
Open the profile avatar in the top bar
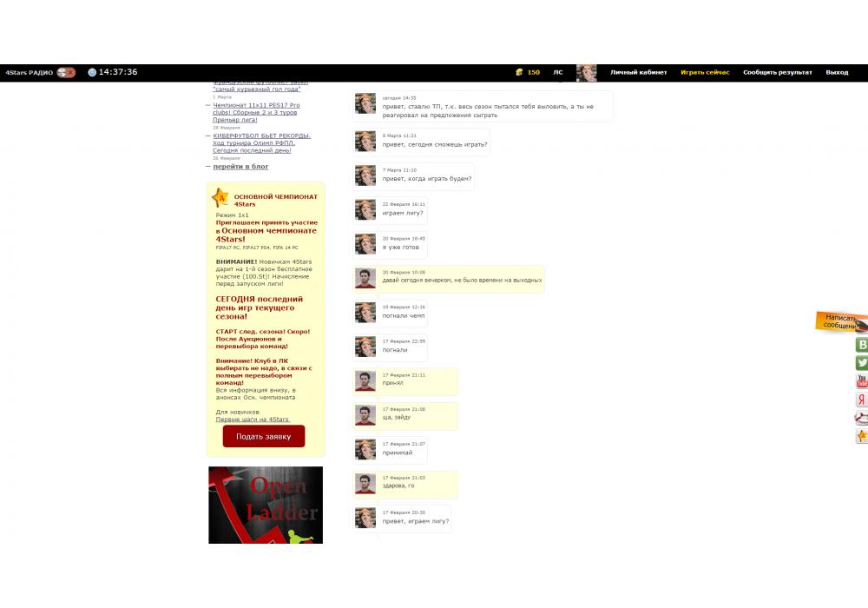(x=586, y=73)
